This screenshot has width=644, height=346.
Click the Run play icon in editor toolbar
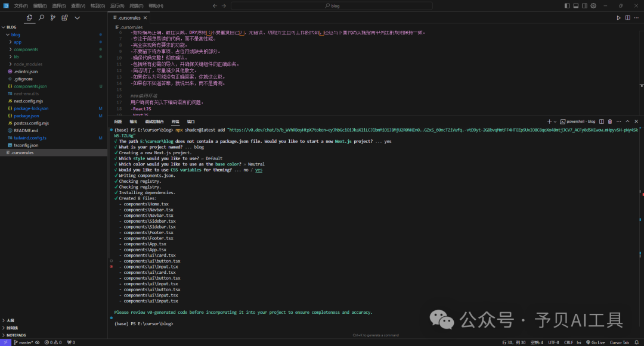tap(618, 18)
